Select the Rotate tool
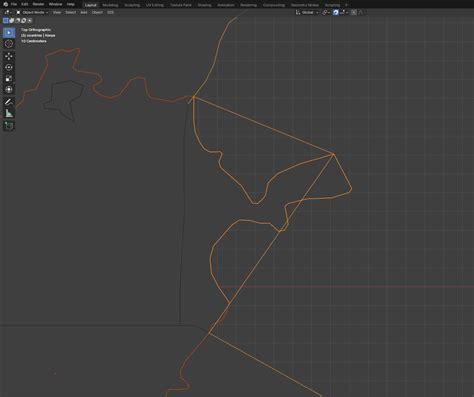Image resolution: width=474 pixels, height=397 pixels. click(x=9, y=67)
